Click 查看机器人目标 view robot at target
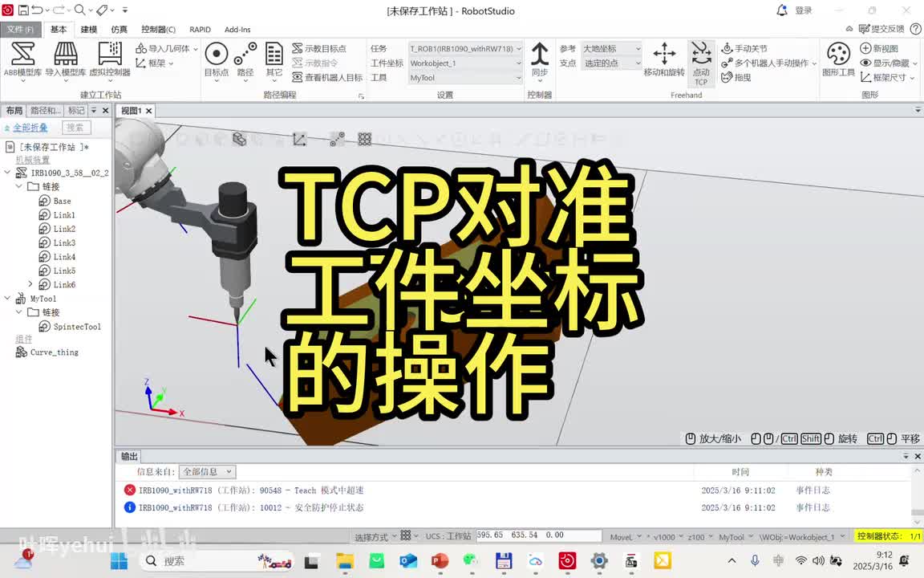Image resolution: width=924 pixels, height=578 pixels. 327,77
